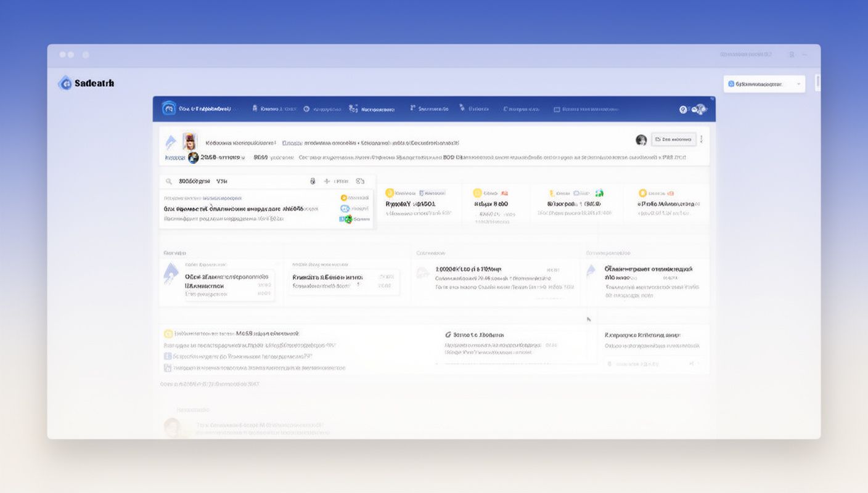The image size is (868, 493).
Task: Click the blue arrow icon beside the portrait
Action: 171,143
